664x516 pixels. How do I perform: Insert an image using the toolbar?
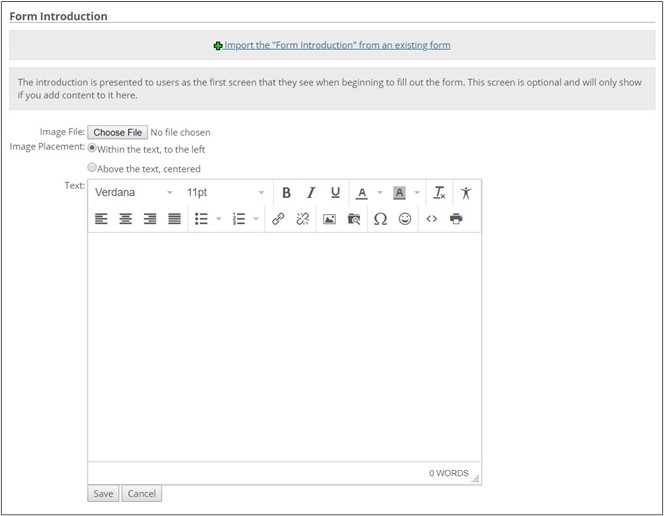point(329,219)
